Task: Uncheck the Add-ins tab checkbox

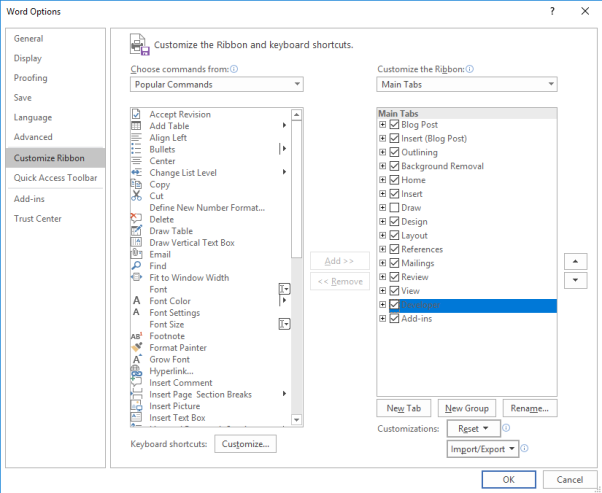Action: pos(394,318)
